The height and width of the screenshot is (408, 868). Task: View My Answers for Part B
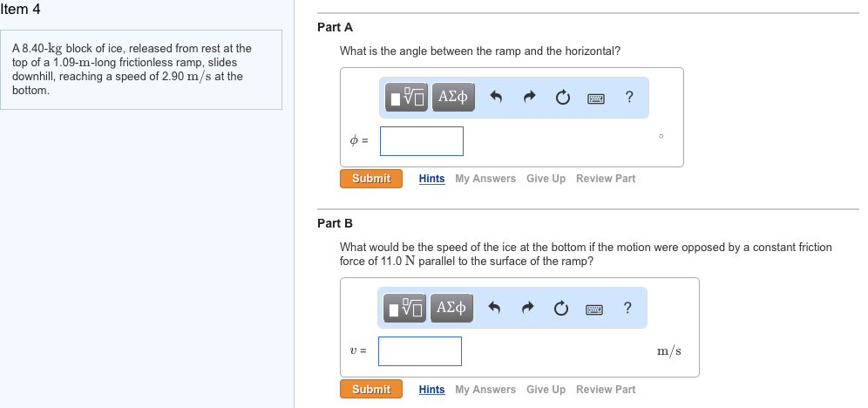click(x=485, y=390)
